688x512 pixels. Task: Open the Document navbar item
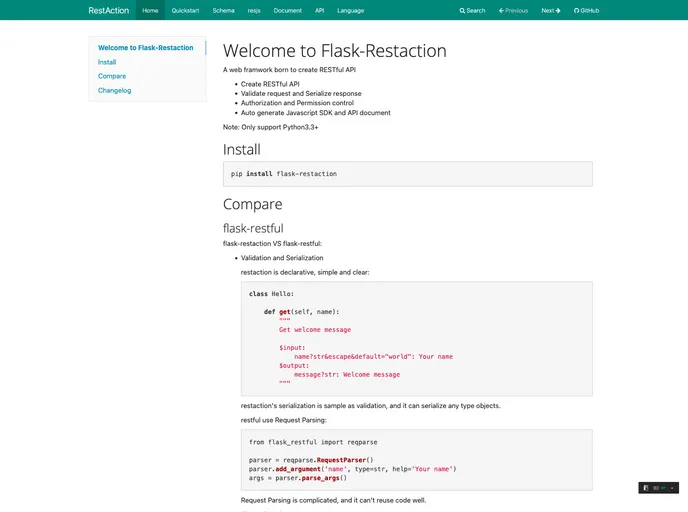[x=287, y=11]
